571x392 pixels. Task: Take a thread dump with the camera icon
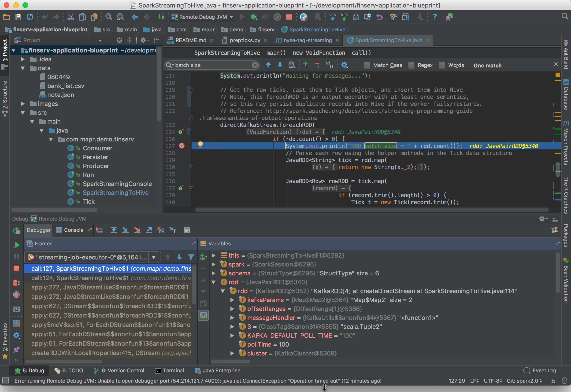click(x=16, y=309)
